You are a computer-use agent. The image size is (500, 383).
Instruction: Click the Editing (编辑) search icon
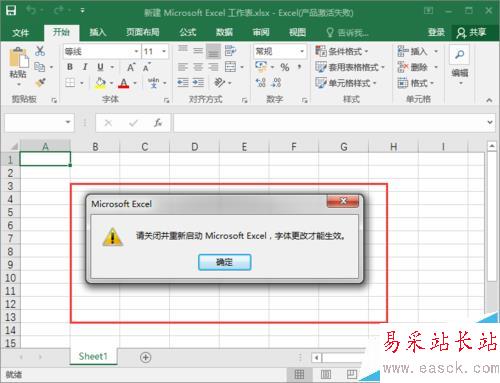click(460, 54)
